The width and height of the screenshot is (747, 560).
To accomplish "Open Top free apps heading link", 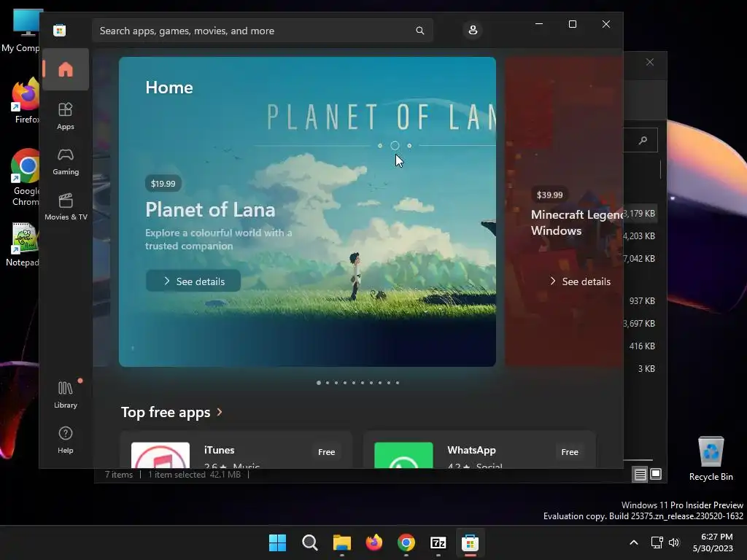I will pos(166,412).
